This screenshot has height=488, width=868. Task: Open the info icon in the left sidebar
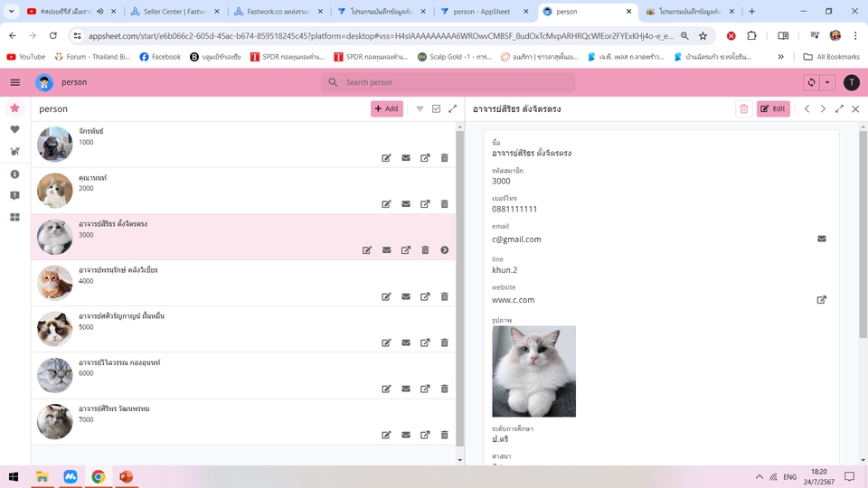pos(15,174)
